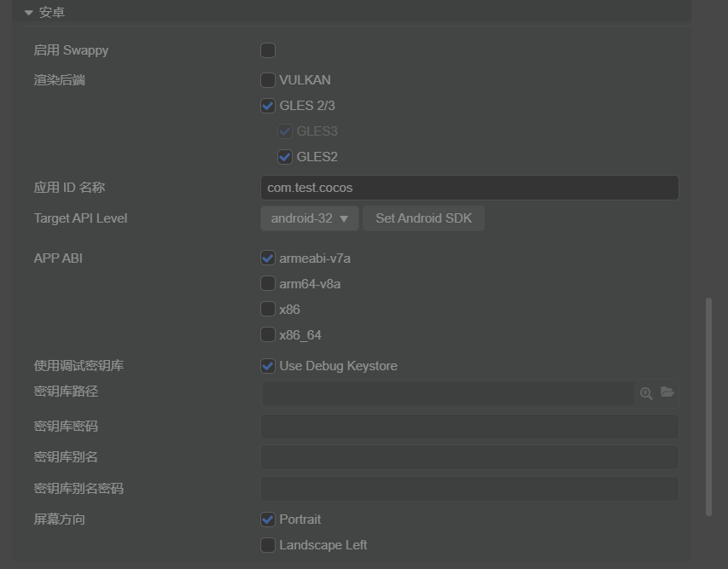Check the x86_64 ABI option

pos(268,334)
